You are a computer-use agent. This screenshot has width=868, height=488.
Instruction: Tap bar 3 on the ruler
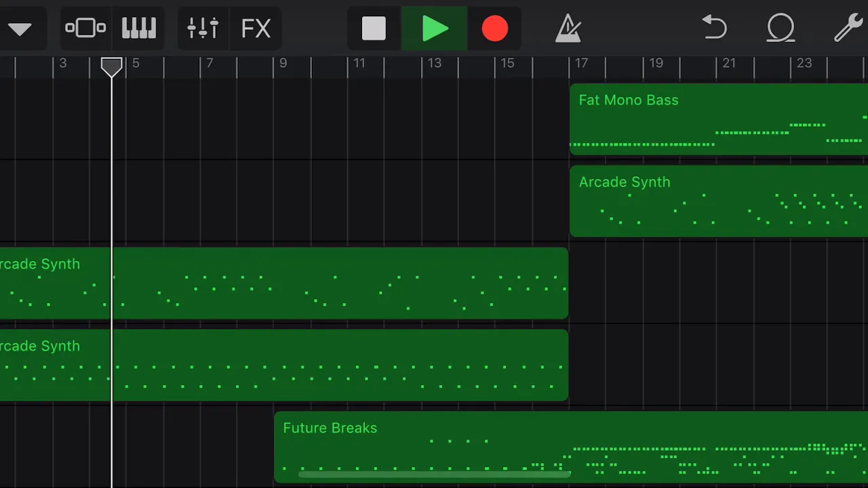coord(62,63)
